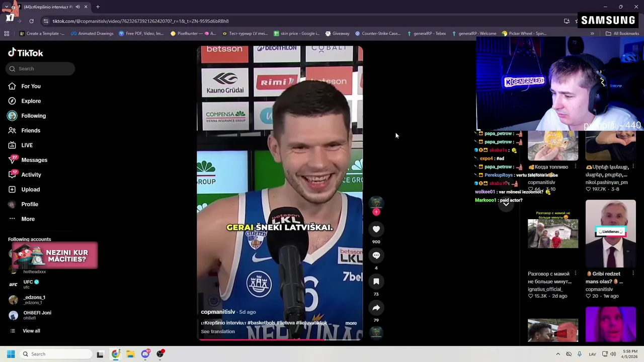The image size is (644, 362).
Task: Open Messages inbox
Action: [x=34, y=160]
